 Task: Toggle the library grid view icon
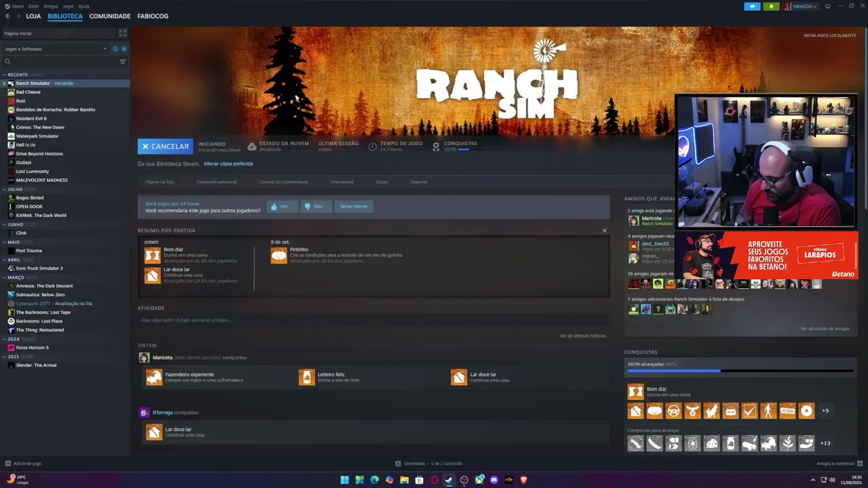pos(123,33)
